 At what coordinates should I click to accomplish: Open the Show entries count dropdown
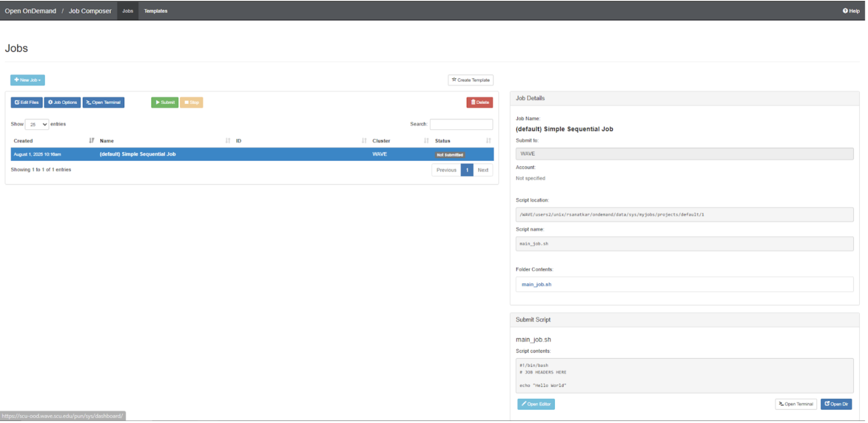[37, 125]
